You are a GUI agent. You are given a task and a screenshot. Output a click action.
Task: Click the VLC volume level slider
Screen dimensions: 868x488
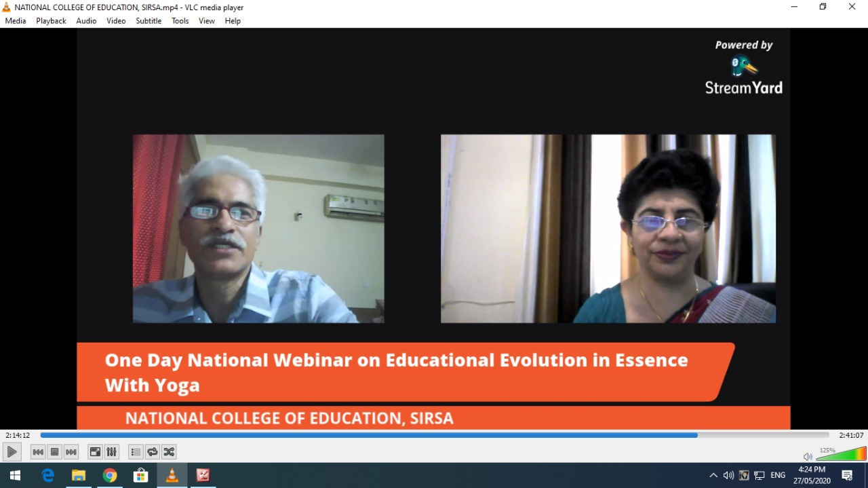coord(841,455)
